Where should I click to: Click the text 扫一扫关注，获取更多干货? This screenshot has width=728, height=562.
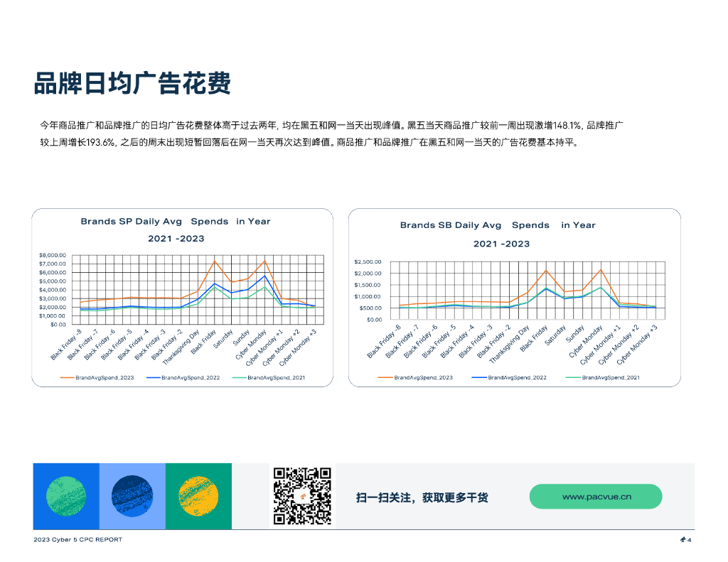tap(422, 497)
